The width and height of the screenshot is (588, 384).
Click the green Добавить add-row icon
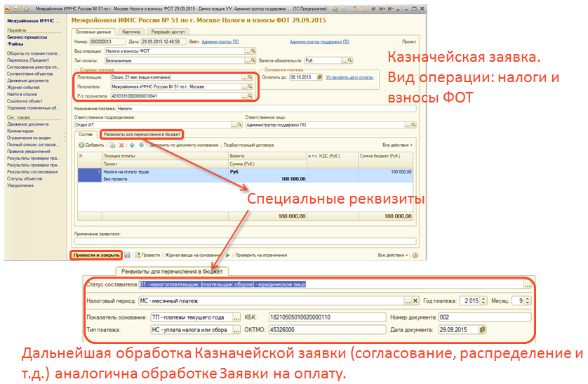coord(82,145)
